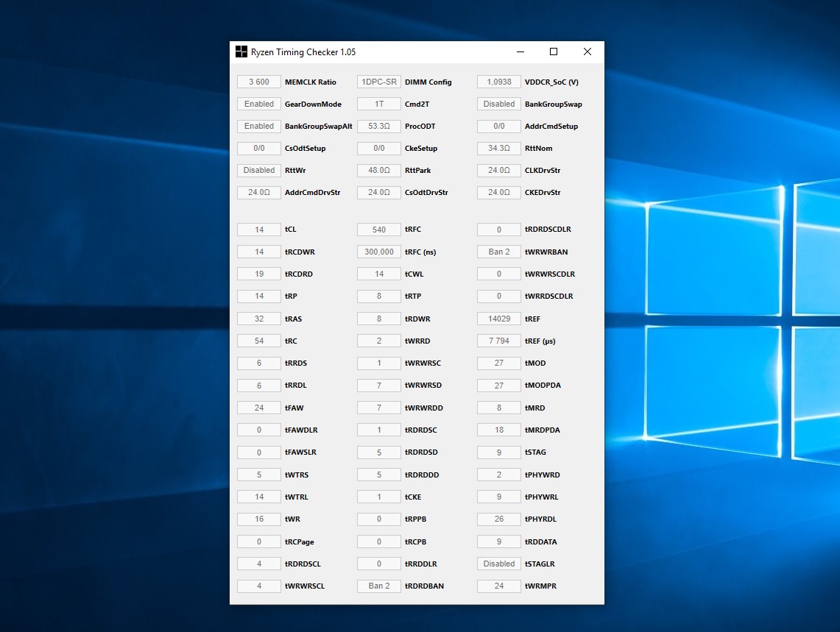The image size is (840, 632).
Task: Select the tRAS value field
Action: [x=259, y=319]
